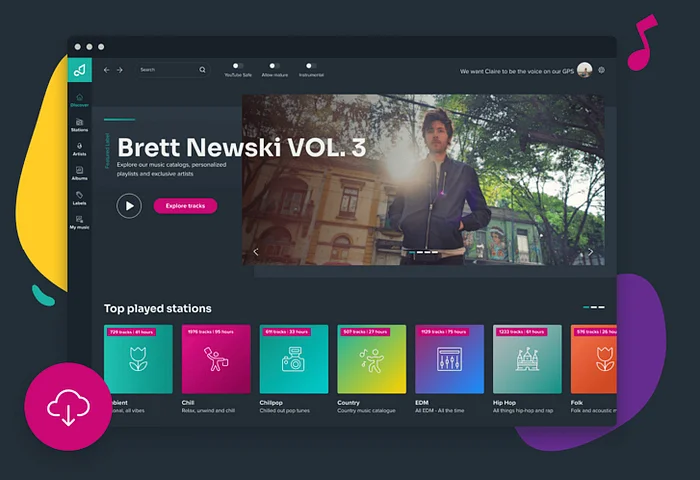
Task: Open the Hip Hop station tile
Action: pos(527,359)
